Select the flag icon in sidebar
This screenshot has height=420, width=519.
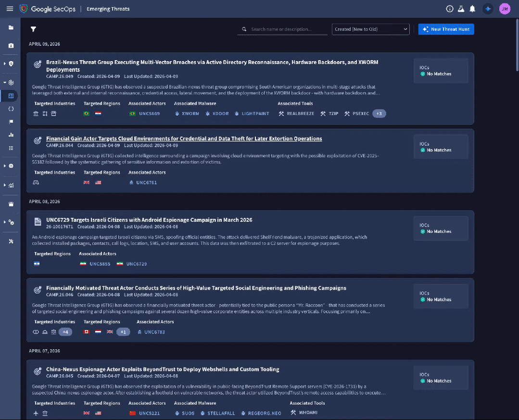[11, 122]
